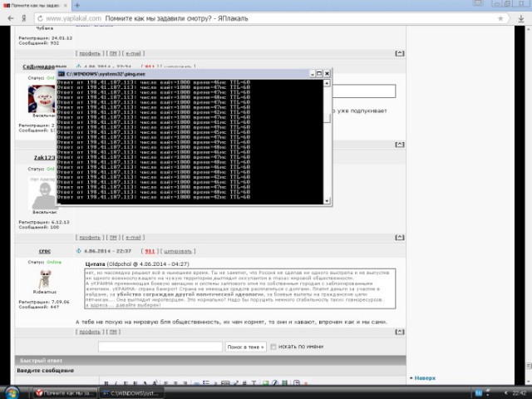532x399 pixels.
Task: Open профиль link under Чубака's post
Action: (x=90, y=53)
